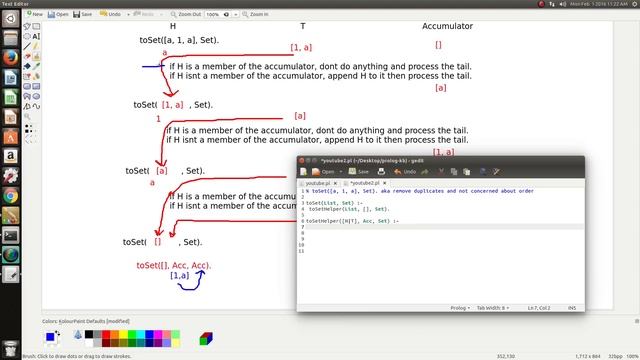Launch Firefox from the Ubuntu launcher
Screen dimensions: 640x360
tap(11, 58)
